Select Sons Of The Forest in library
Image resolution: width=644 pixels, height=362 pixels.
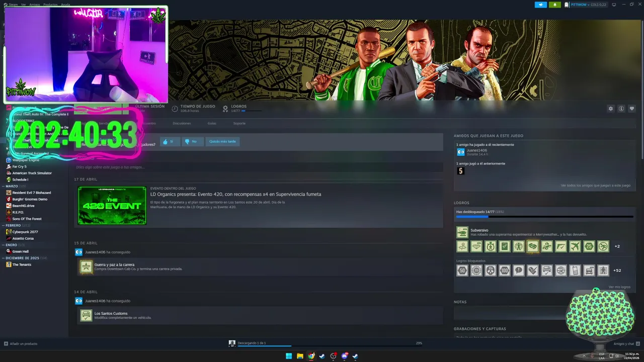27,219
